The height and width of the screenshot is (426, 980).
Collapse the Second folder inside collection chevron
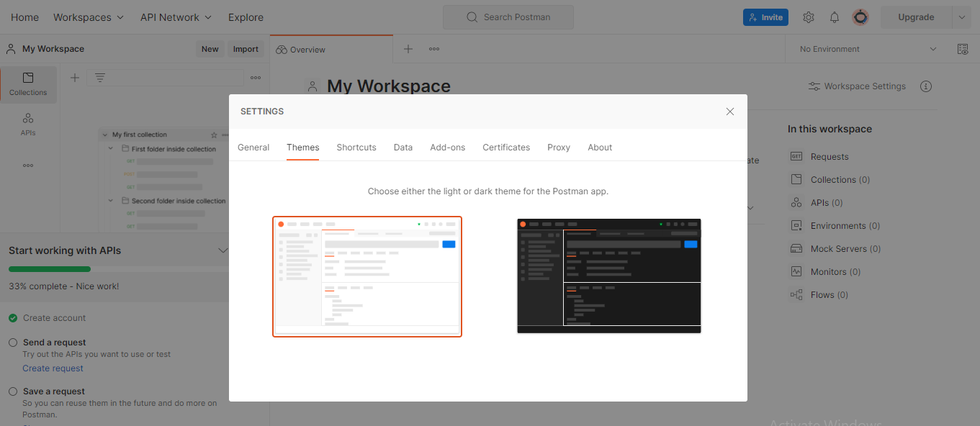tap(111, 201)
